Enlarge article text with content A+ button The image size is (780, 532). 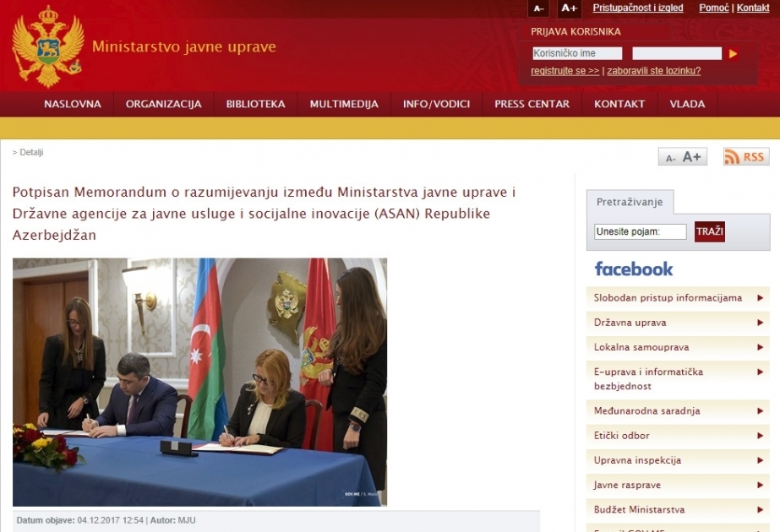(x=691, y=157)
